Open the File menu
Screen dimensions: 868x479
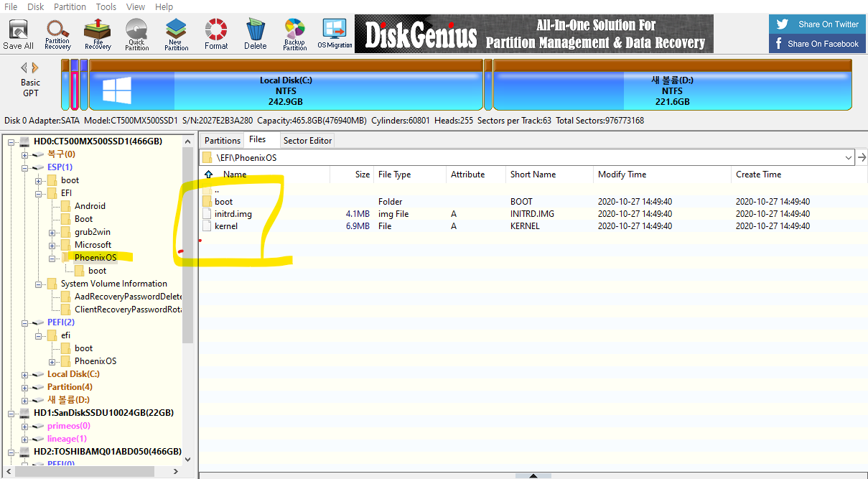[x=11, y=6]
